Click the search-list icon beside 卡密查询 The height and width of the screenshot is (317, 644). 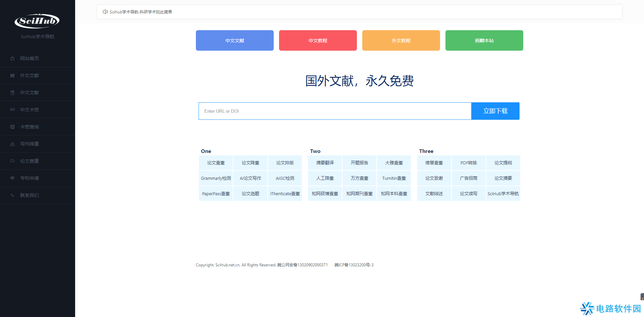tap(12, 127)
